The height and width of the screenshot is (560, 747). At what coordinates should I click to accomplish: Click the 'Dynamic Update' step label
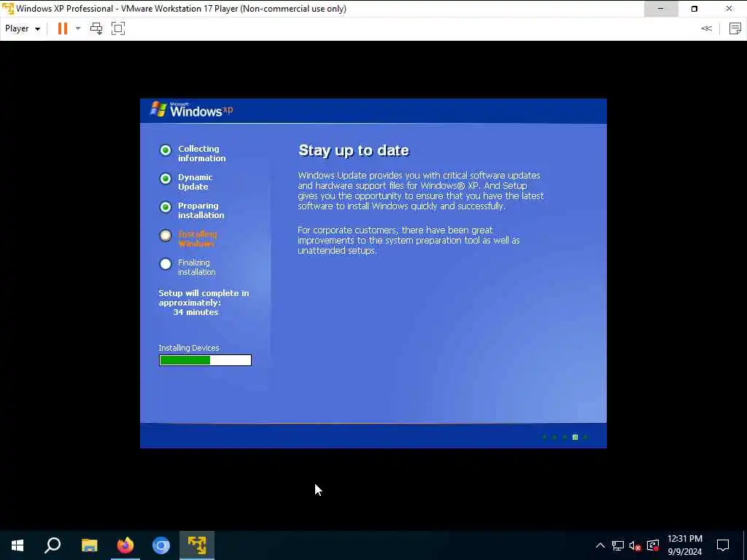(196, 182)
